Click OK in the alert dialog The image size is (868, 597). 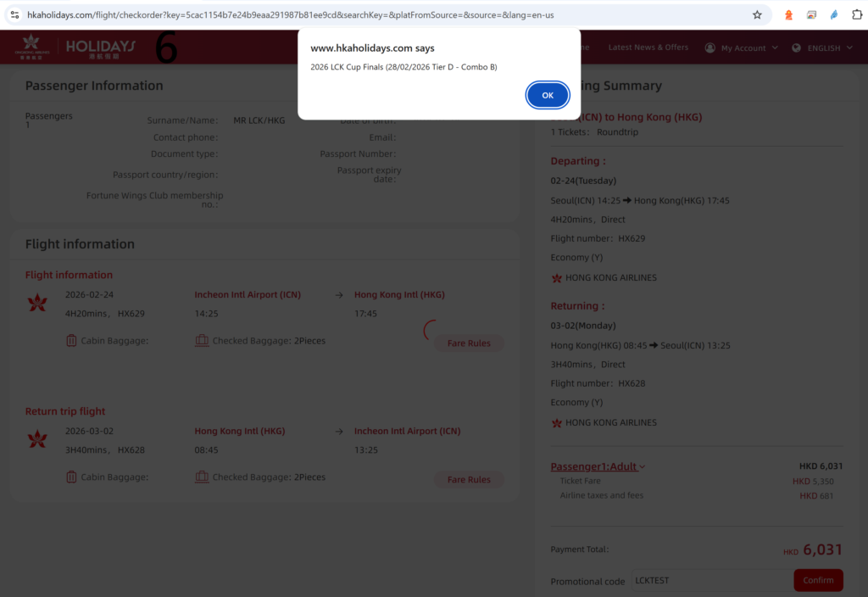(x=548, y=96)
